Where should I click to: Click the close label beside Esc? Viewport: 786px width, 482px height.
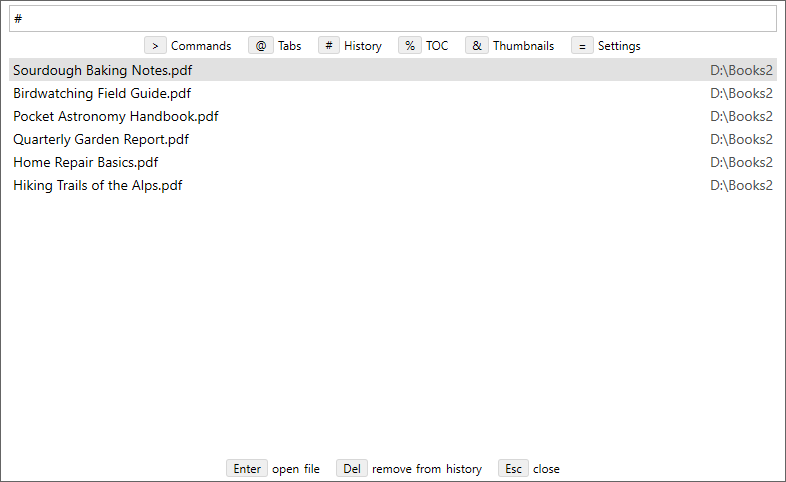click(546, 469)
